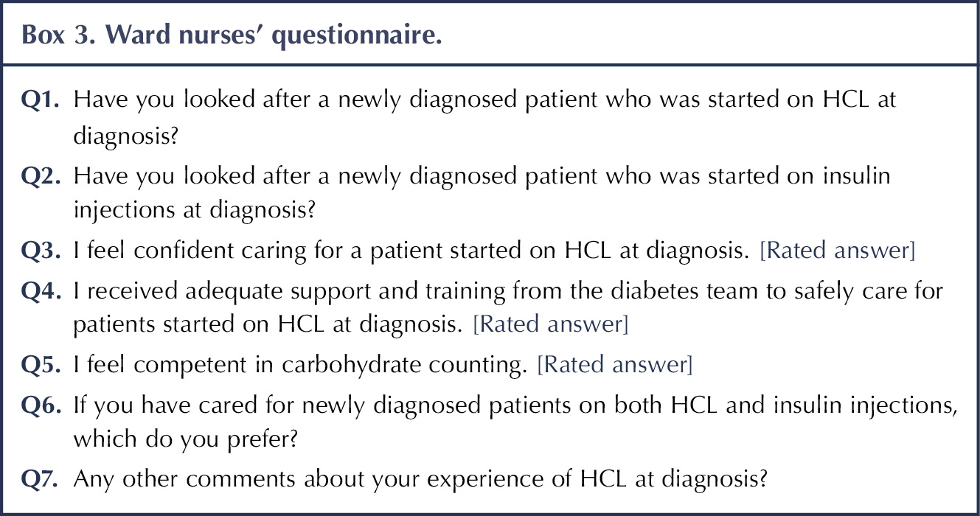Select the Q1. label
The height and width of the screenshot is (516, 980).
point(41,98)
